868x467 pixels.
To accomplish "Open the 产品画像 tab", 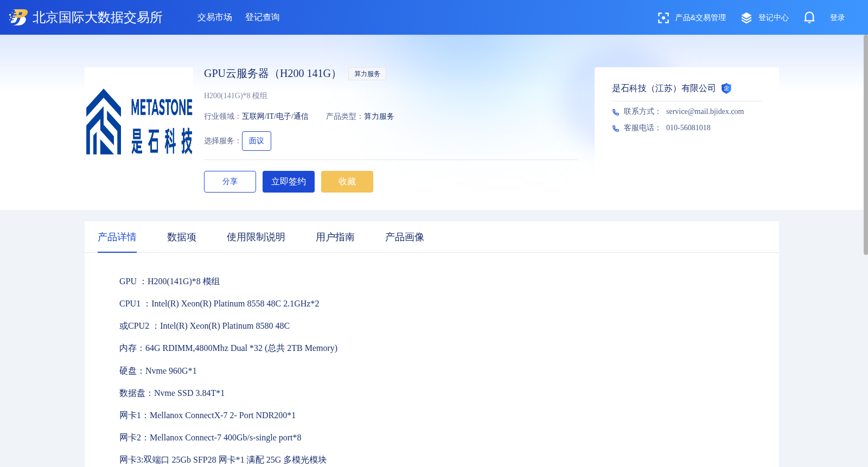I will (405, 237).
